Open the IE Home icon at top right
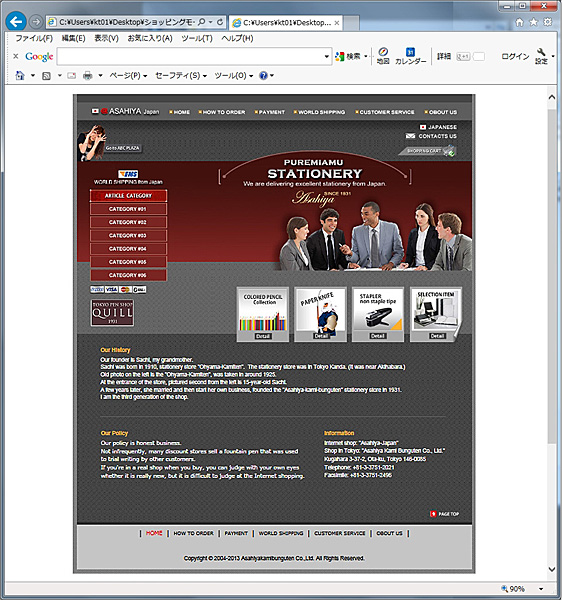Image resolution: width=562 pixels, height=600 pixels. coord(519,22)
